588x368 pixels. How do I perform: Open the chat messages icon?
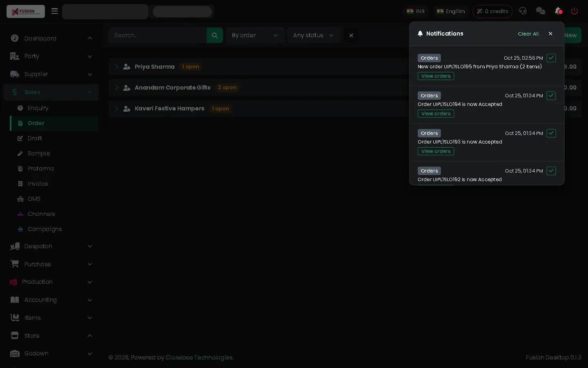coord(541,11)
